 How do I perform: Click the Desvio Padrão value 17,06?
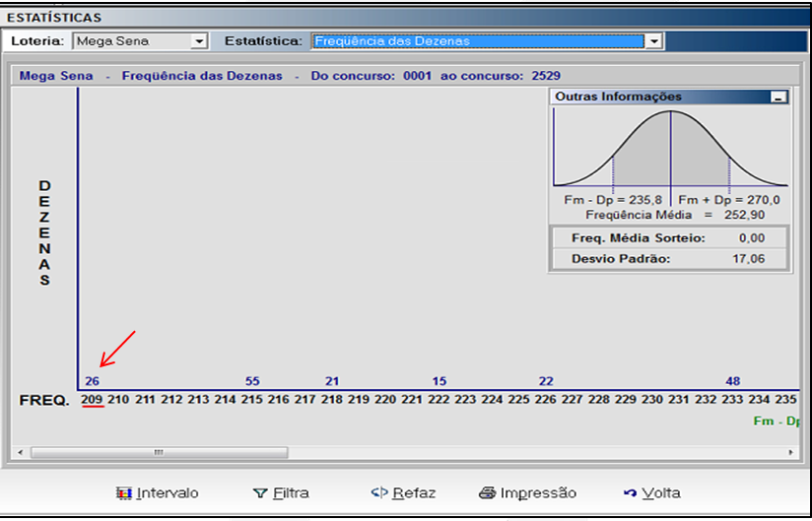point(748,259)
